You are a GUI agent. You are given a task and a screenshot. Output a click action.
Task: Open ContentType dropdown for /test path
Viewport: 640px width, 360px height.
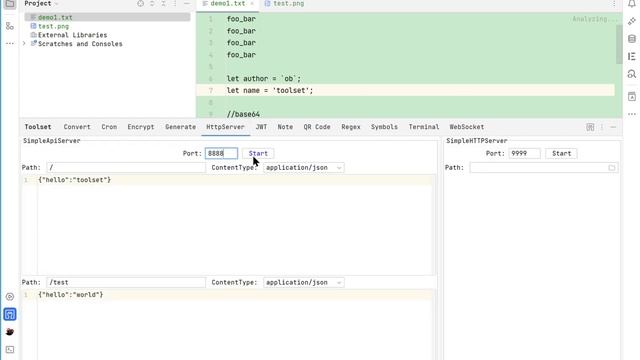click(x=304, y=282)
